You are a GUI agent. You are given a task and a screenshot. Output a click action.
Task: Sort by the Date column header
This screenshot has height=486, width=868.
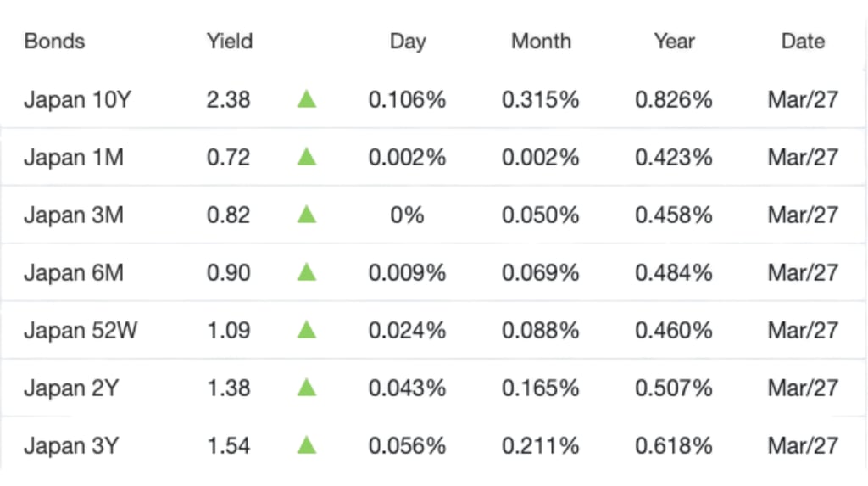[x=803, y=41]
